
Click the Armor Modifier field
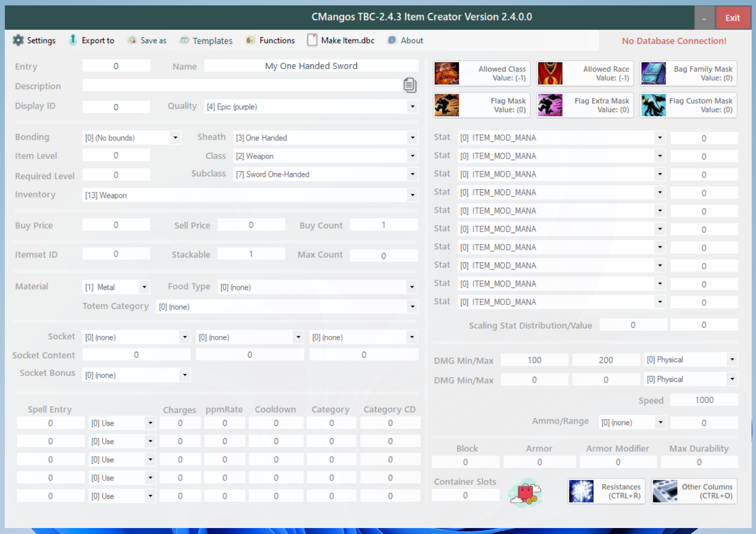pyautogui.click(x=618, y=462)
